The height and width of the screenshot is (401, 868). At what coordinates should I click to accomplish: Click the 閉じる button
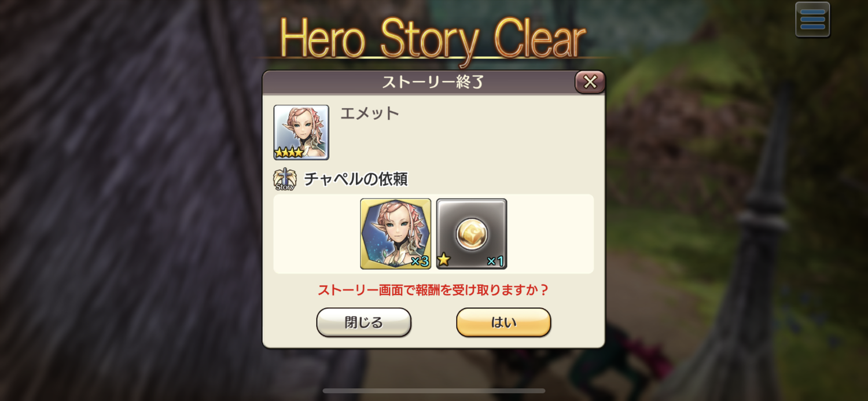point(363,322)
